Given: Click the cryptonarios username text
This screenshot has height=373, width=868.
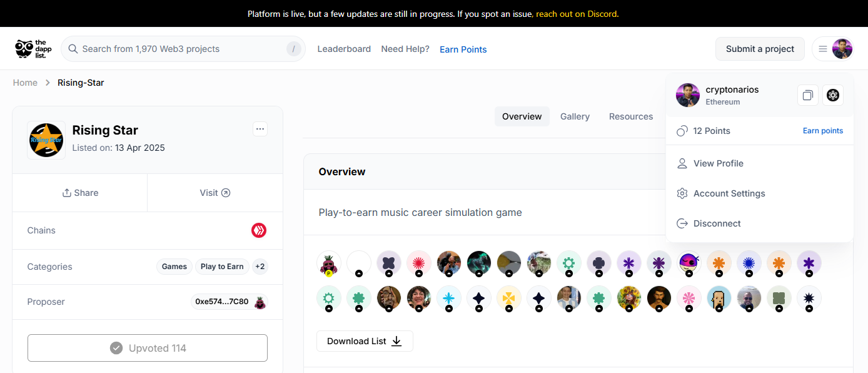Looking at the screenshot, I should pyautogui.click(x=732, y=89).
